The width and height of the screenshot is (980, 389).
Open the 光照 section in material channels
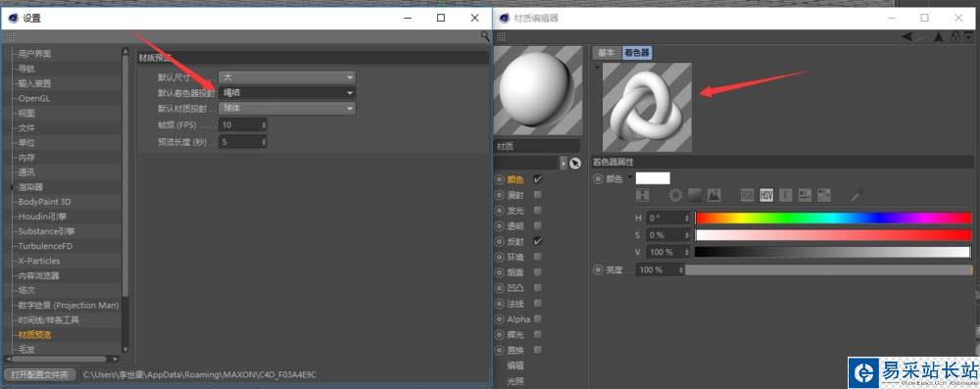pos(515,380)
